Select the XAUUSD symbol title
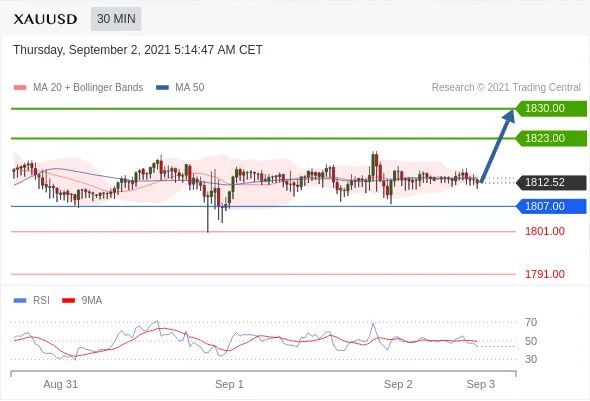Viewport: 590px width, 401px height. pos(45,19)
